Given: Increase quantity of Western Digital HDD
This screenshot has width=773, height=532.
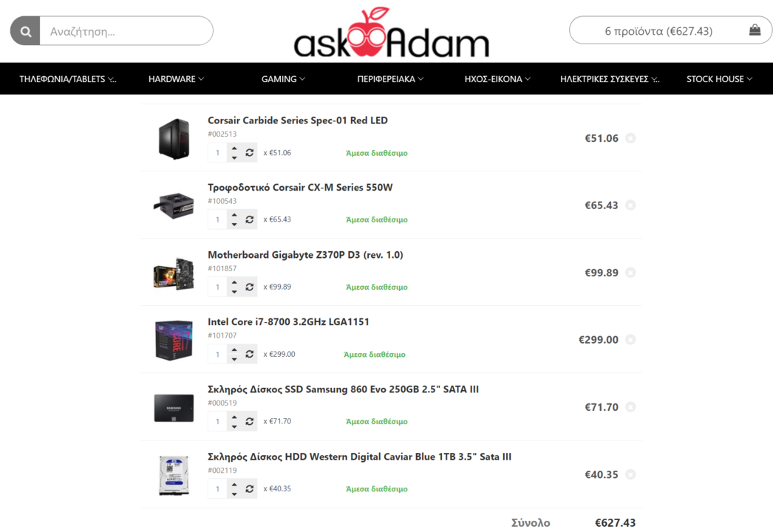Looking at the screenshot, I should point(234,484).
